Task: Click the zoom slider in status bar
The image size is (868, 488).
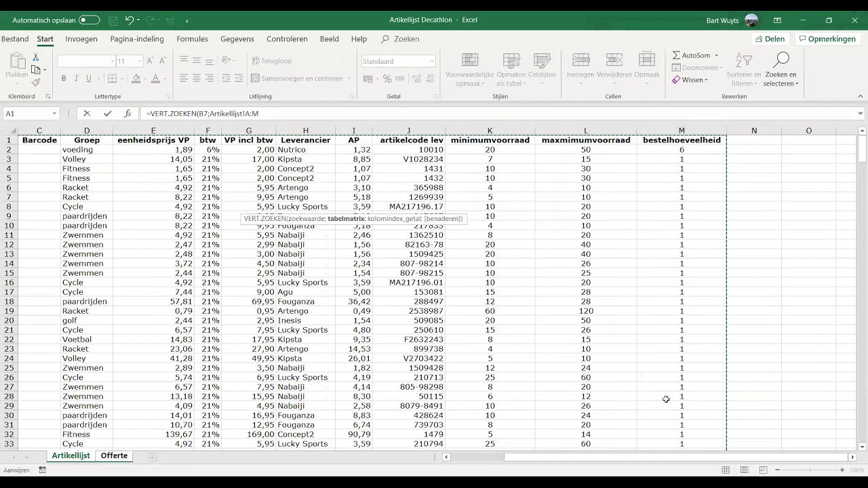Action: click(810, 470)
